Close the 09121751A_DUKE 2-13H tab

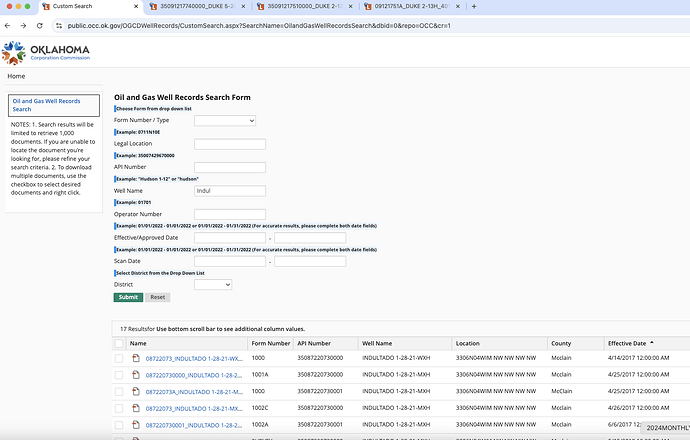pos(458,6)
